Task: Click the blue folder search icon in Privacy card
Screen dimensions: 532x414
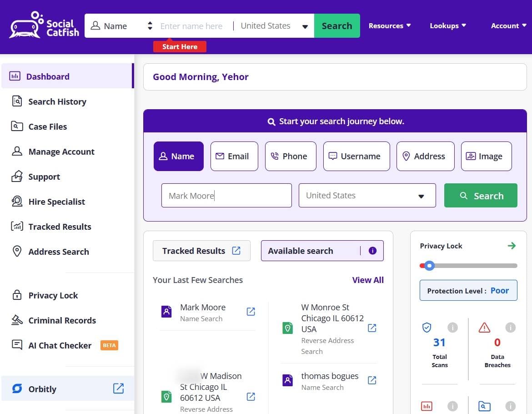Action: click(484, 406)
